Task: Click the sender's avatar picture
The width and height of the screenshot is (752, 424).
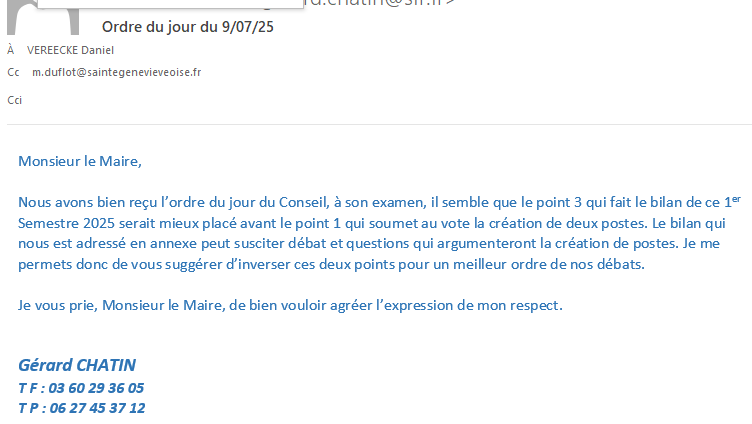Action: pyautogui.click(x=43, y=17)
